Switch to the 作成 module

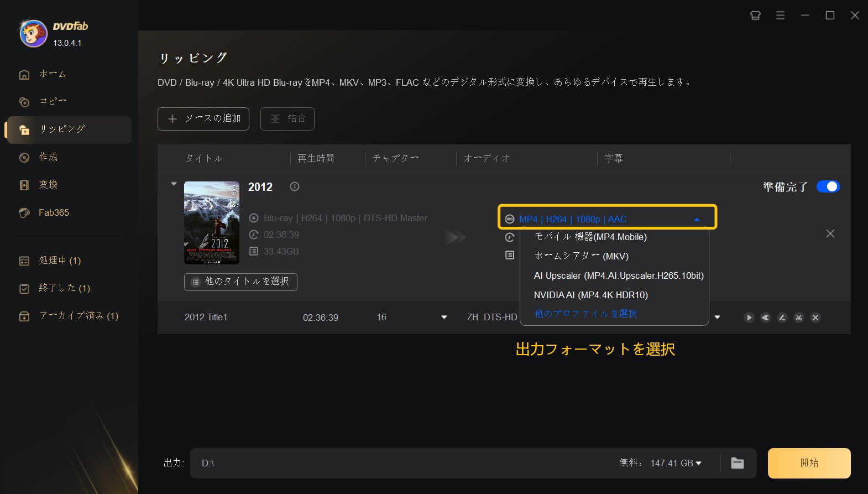(x=48, y=157)
